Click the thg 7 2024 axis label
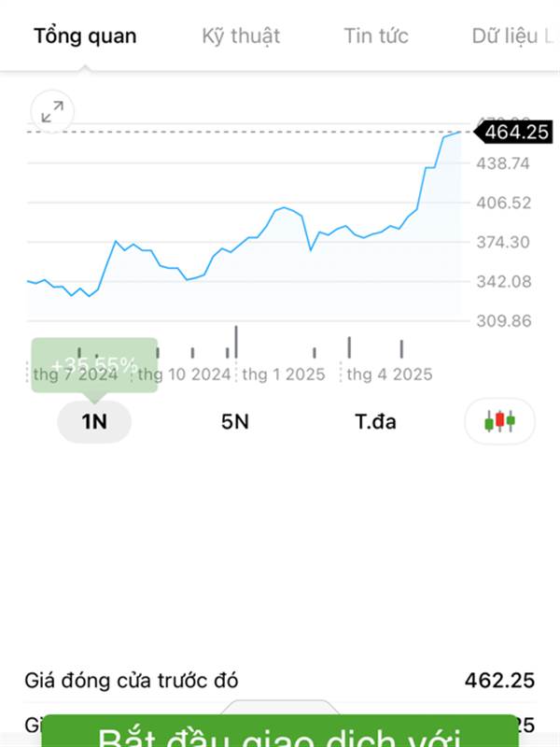The image size is (560, 747). (76, 374)
